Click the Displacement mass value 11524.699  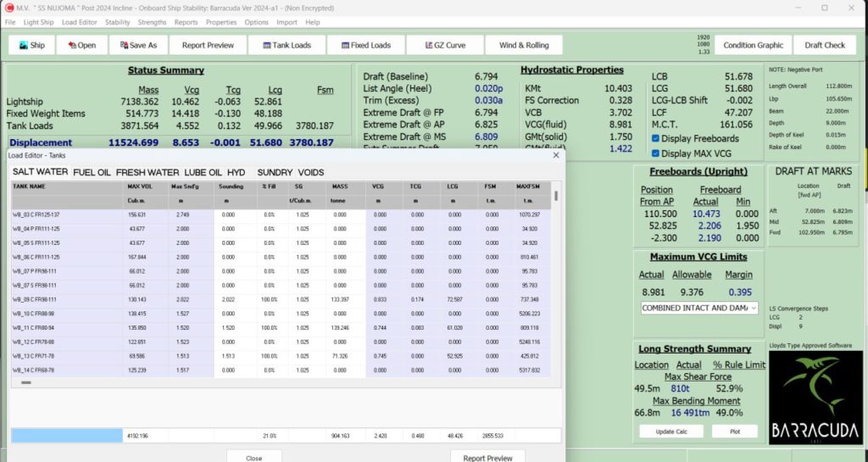[x=133, y=142]
